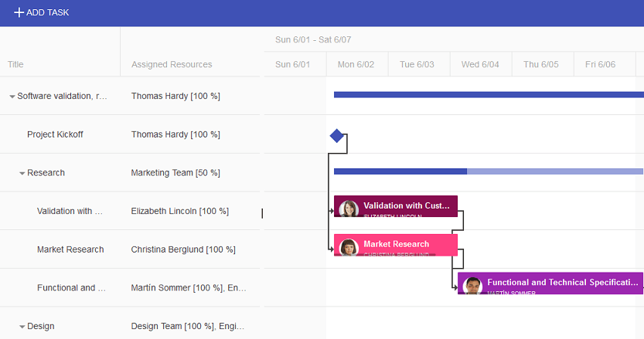Click the ADD TASK button
Viewport: 644px width, 339px height.
[x=42, y=12]
